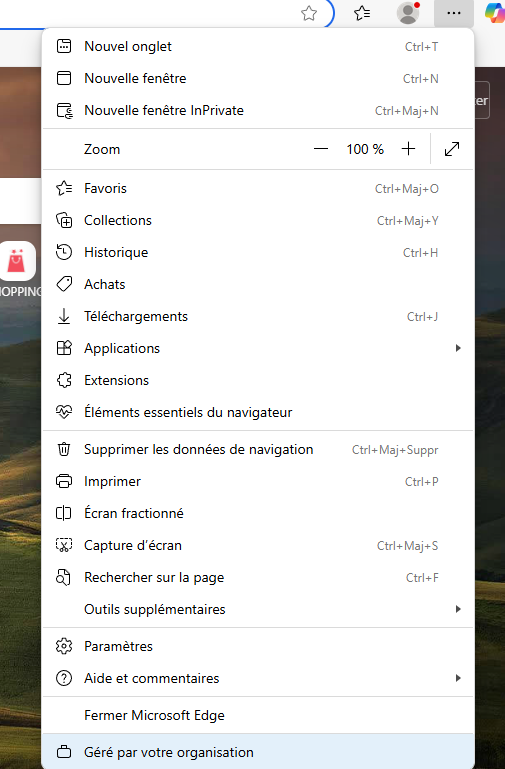Increase zoom with the plus button

[408, 149]
